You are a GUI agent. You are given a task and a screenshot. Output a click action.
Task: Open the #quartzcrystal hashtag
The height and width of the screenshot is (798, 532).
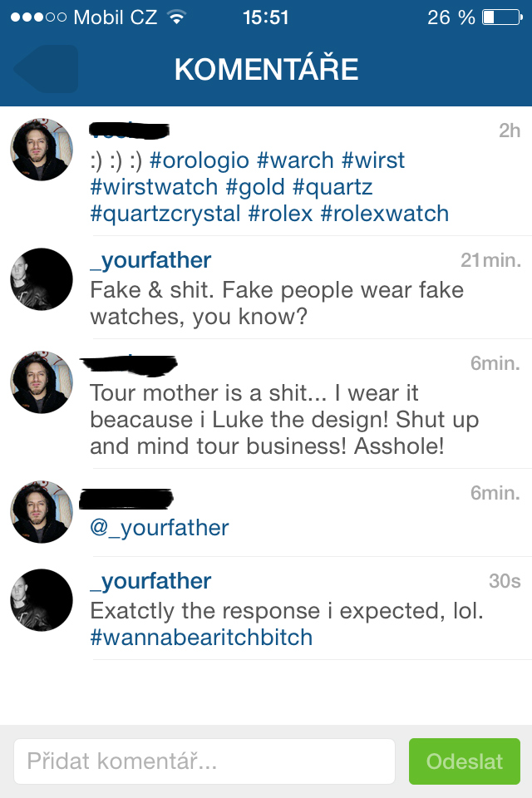[x=165, y=213]
